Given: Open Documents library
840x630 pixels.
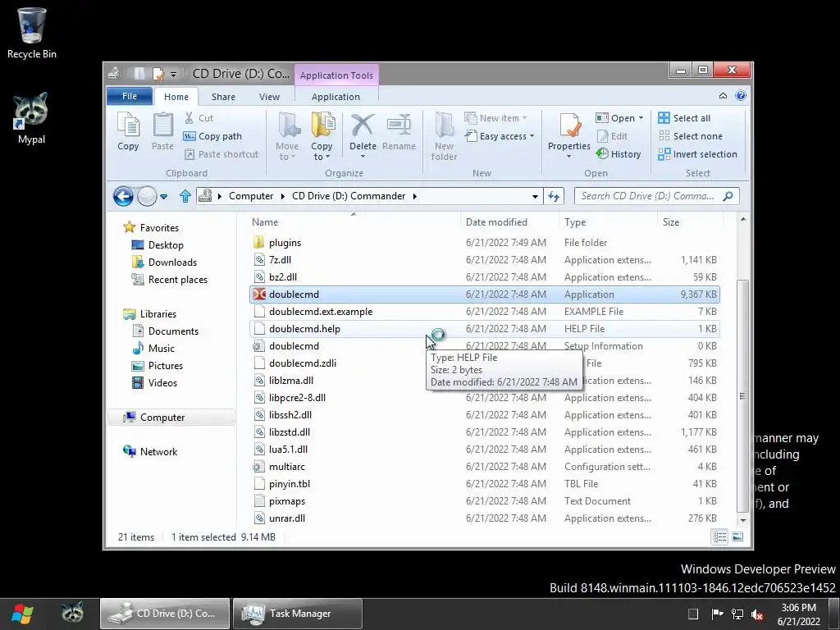Looking at the screenshot, I should [165, 331].
